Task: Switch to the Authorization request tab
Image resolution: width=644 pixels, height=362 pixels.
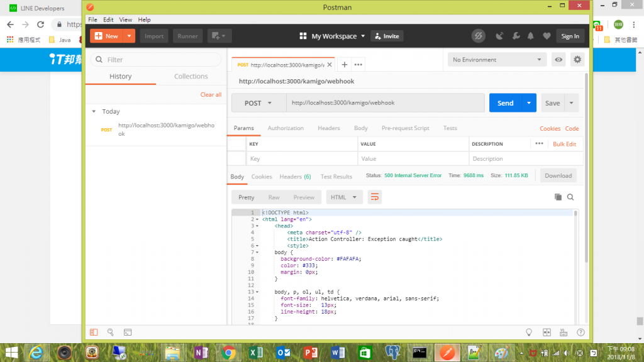Action: point(286,128)
